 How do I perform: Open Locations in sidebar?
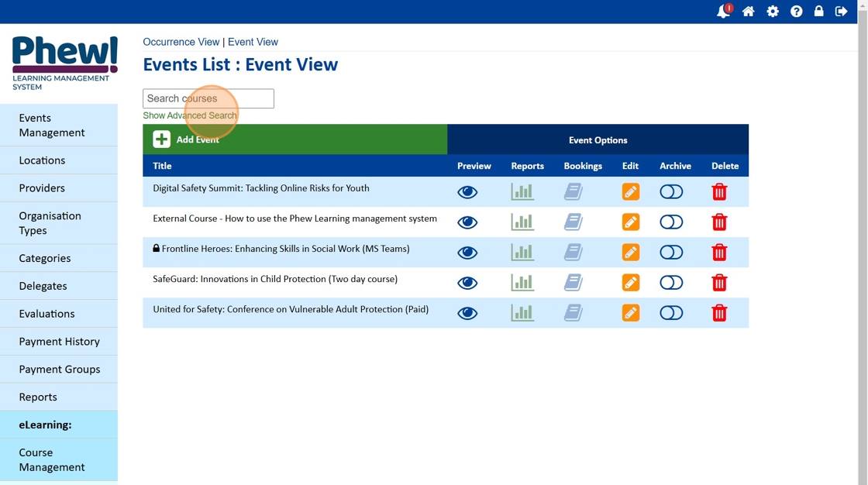tap(59, 160)
